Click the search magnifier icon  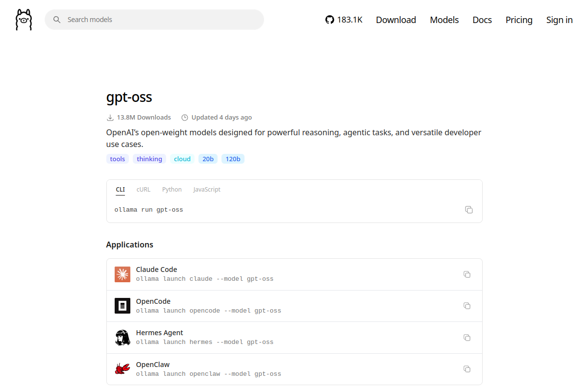[57, 20]
